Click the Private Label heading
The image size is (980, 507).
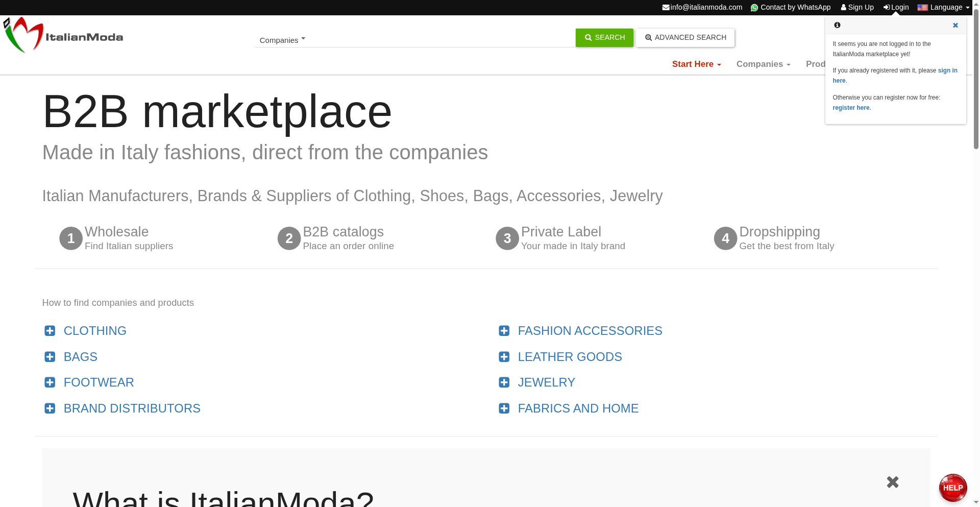pos(561,232)
